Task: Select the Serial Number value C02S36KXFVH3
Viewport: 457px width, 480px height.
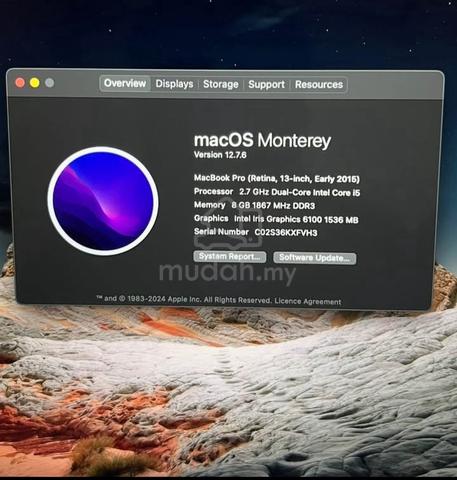Action: [286, 233]
